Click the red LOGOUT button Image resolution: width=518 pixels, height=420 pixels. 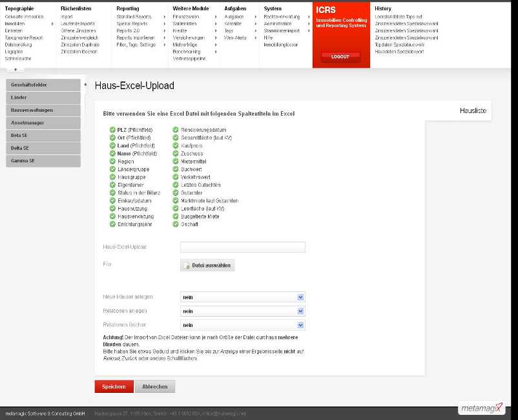[x=340, y=57]
